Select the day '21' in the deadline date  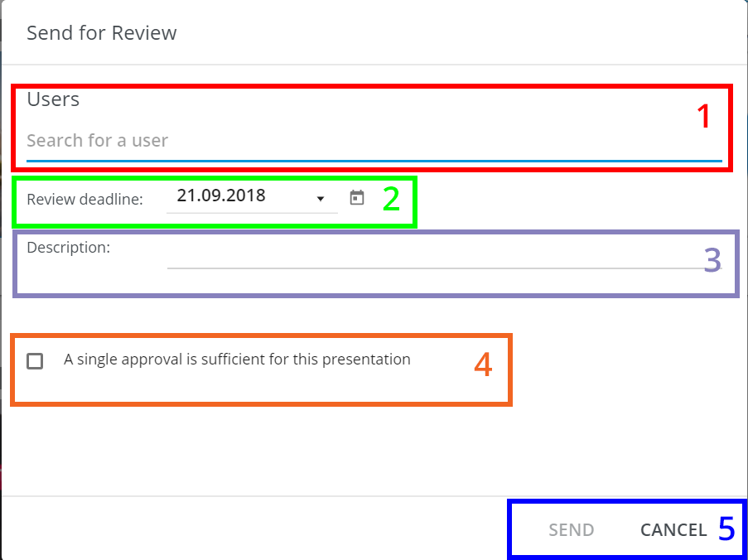[x=186, y=196]
